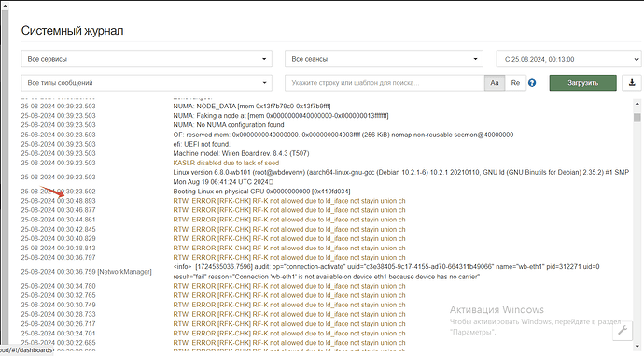
Task: Select timestamp '25-08-2024 00:39:23.502'
Action: [58, 192]
